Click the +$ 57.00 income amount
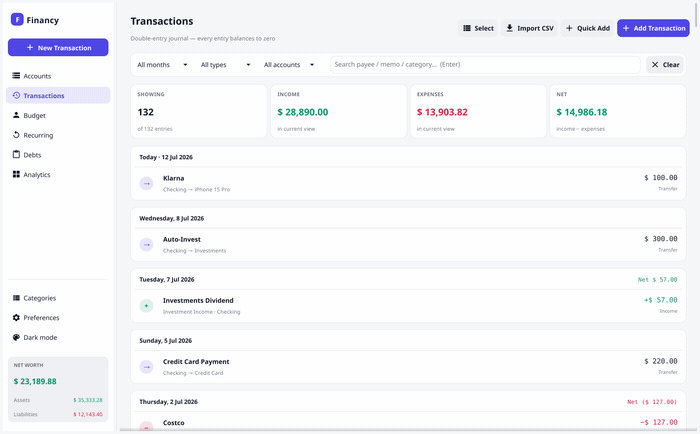This screenshot has width=700, height=434. point(661,300)
